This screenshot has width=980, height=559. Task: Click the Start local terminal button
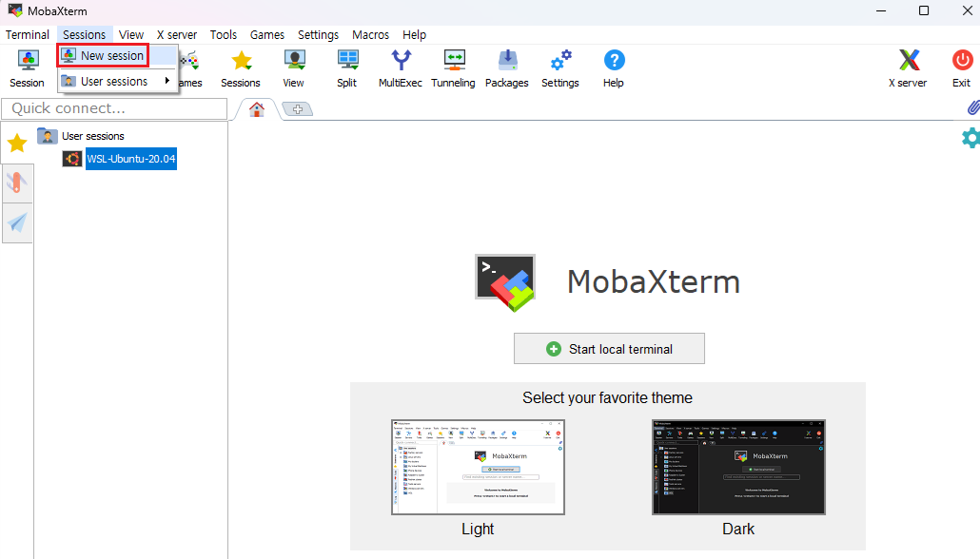(x=609, y=349)
